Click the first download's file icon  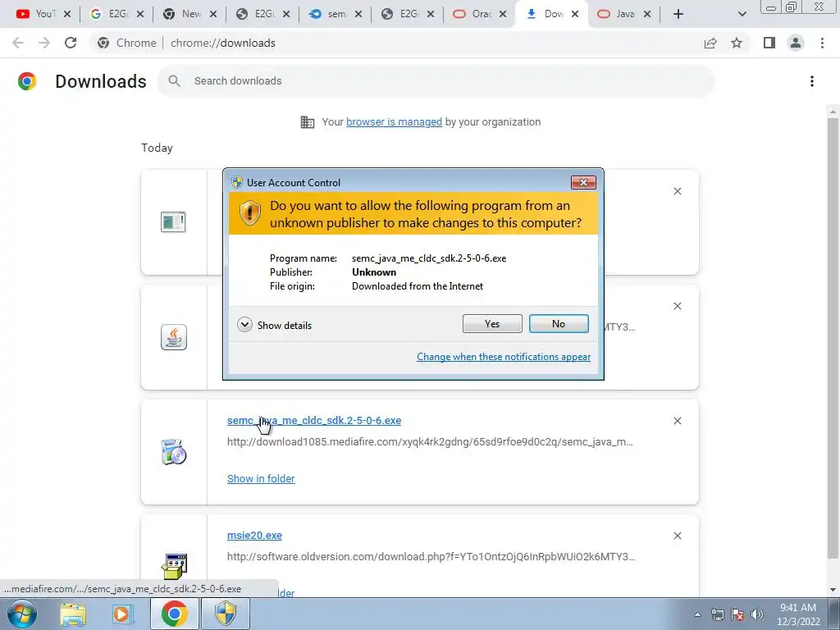click(173, 221)
